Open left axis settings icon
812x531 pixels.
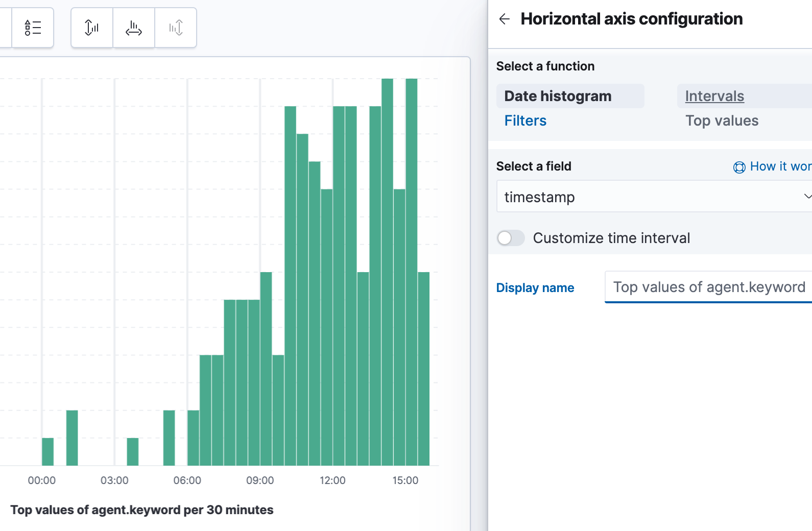tap(92, 28)
